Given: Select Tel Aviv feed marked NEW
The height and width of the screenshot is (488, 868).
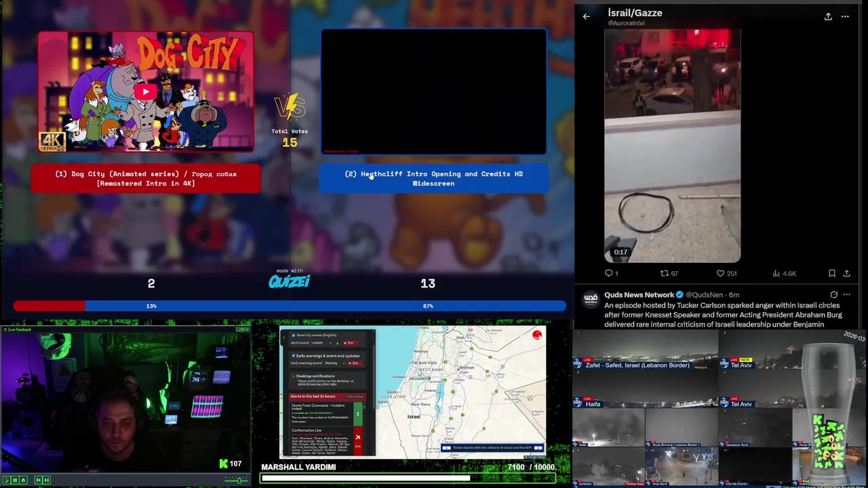Looking at the screenshot, I should [792, 350].
